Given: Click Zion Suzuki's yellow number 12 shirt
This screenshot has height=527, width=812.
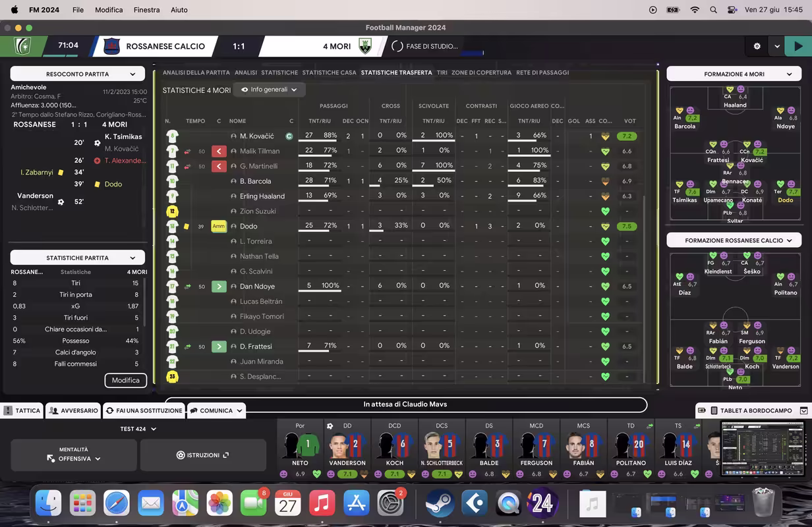Looking at the screenshot, I should point(172,211).
